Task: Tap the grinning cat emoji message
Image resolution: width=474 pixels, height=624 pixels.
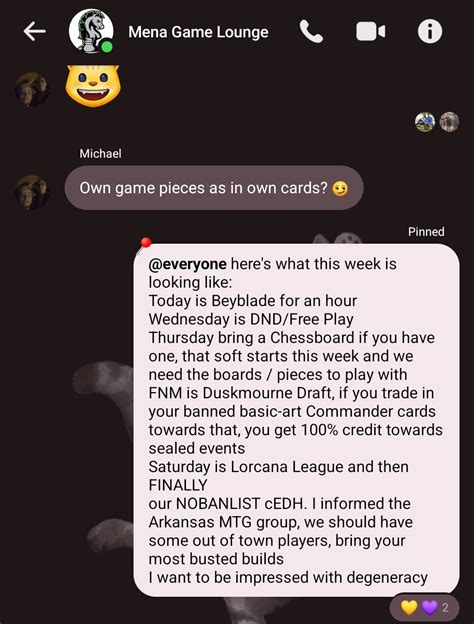Action: [93, 86]
